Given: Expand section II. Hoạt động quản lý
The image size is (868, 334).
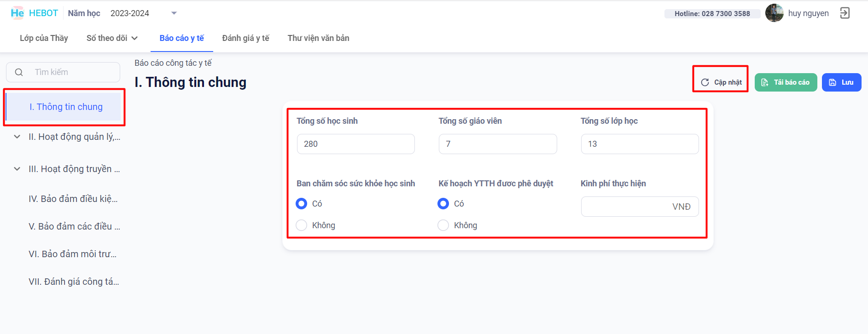Looking at the screenshot, I should [17, 137].
